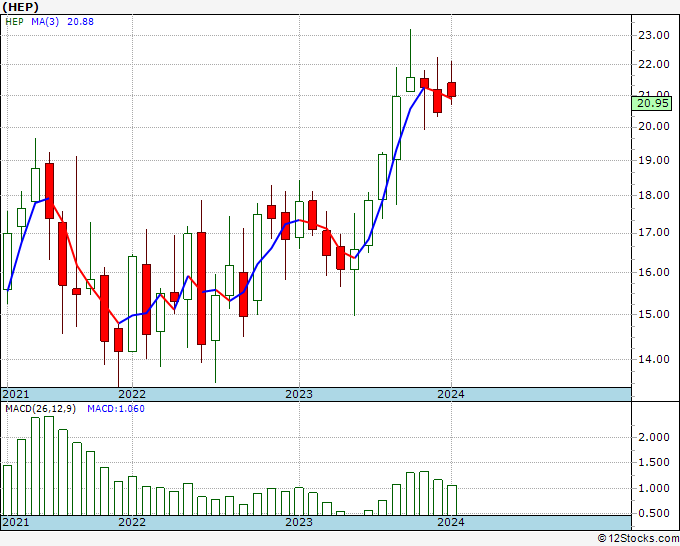Image resolution: width=680 pixels, height=546 pixels.
Task: Click the 2022 label on price chart axis
Action: [x=132, y=394]
